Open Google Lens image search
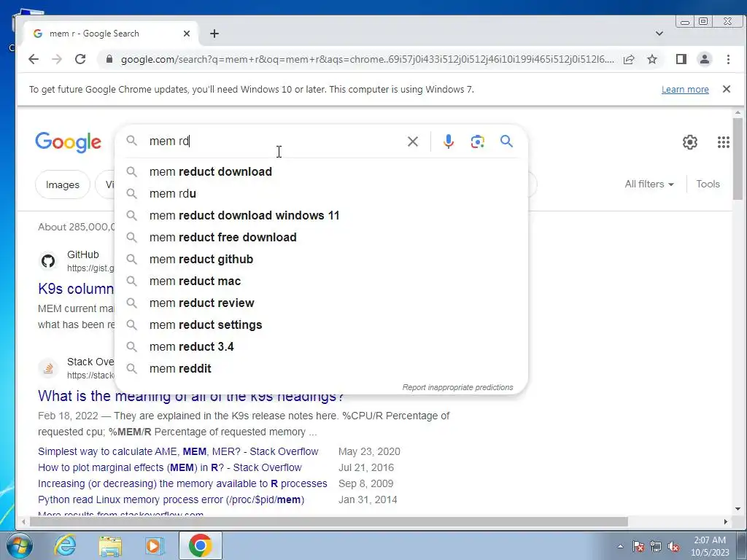 [x=477, y=141]
